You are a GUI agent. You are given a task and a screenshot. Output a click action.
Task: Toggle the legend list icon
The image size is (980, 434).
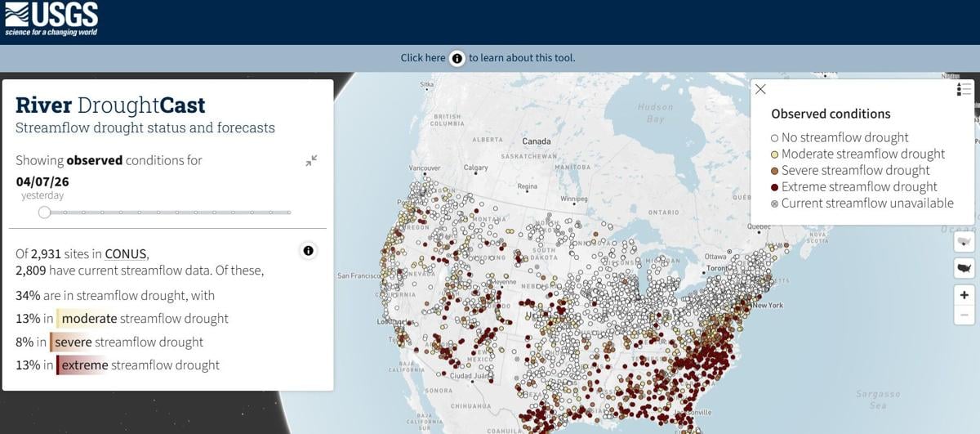pos(964,89)
